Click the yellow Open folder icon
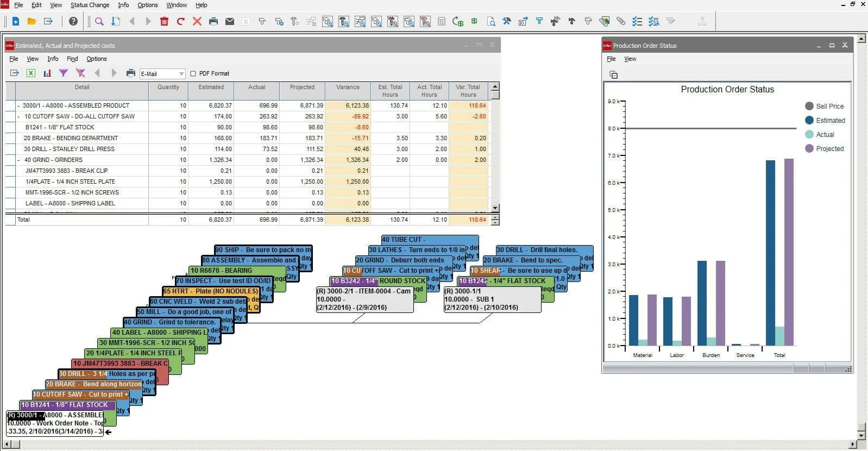 [32, 21]
